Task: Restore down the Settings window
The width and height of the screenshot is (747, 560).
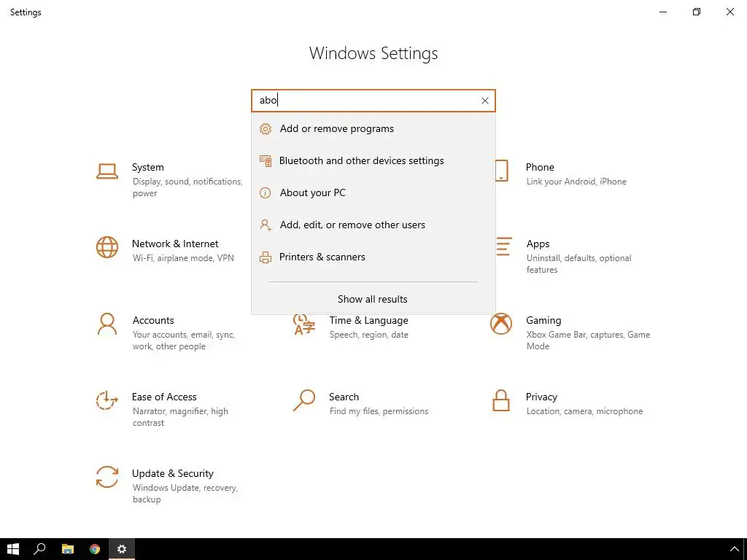Action: coord(697,12)
